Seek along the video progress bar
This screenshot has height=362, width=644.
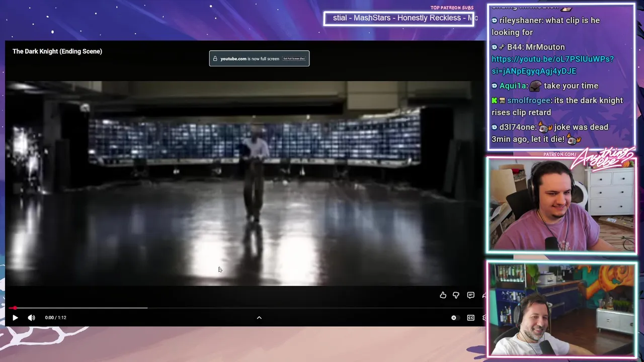pyautogui.click(x=247, y=308)
